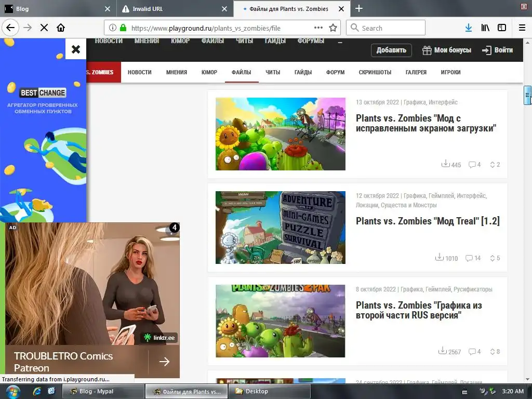Image resolution: width=532 pixels, height=399 pixels.
Task: Click the login door icon beside Войти
Action: click(486, 50)
